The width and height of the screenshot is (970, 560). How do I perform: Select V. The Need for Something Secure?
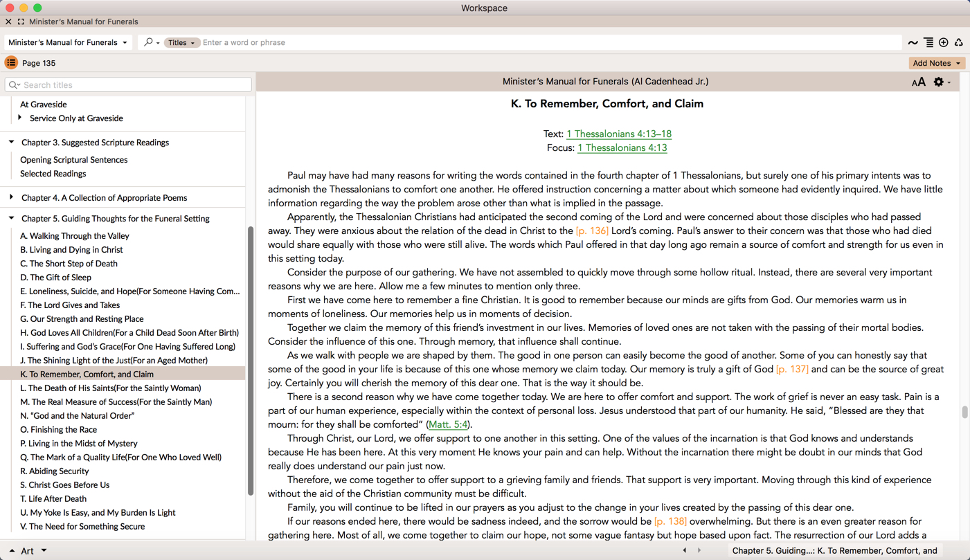pyautogui.click(x=82, y=527)
